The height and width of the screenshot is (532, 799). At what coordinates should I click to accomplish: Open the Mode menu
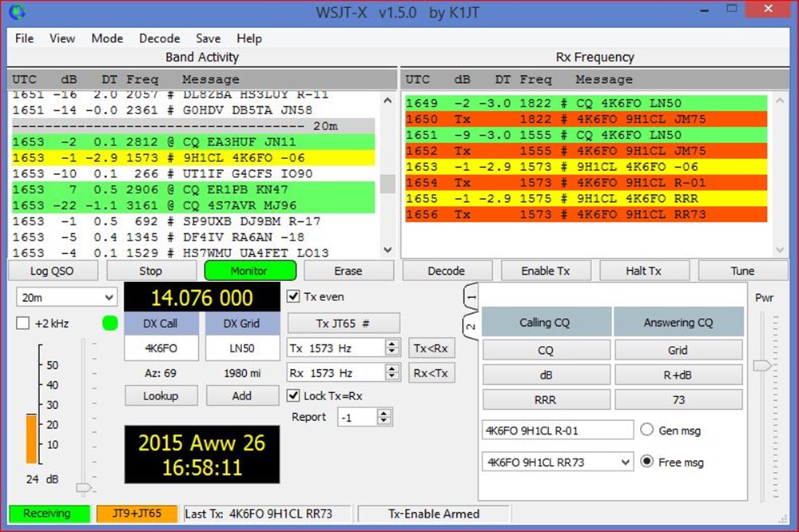click(x=107, y=38)
